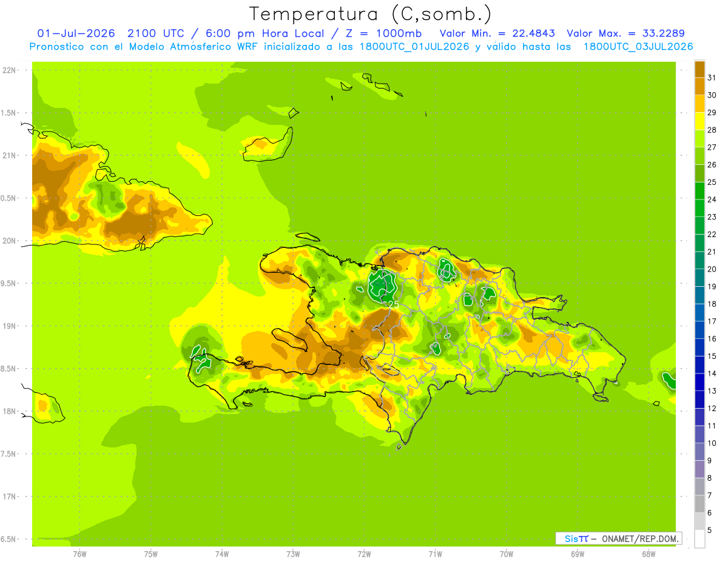Click the 21N latitude axis label
The width and height of the screenshot is (728, 562).
click(x=9, y=155)
